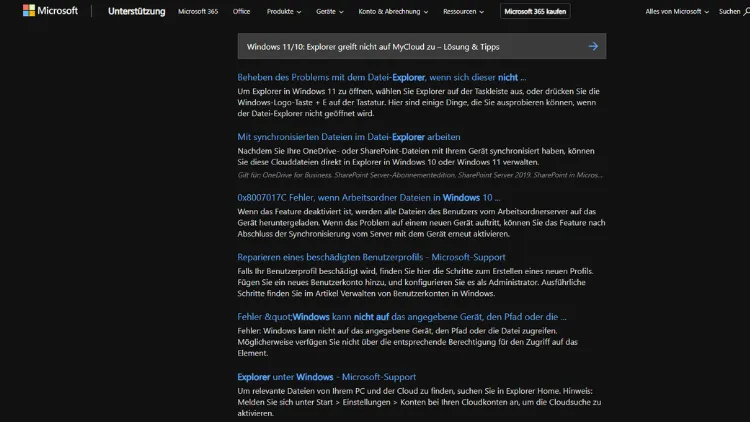
Task: Open the Office menu item
Action: click(x=242, y=11)
